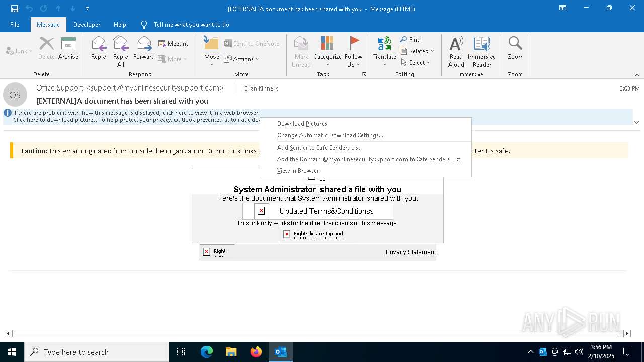Click the OS sender avatar
This screenshot has width=644, height=362.
click(15, 95)
